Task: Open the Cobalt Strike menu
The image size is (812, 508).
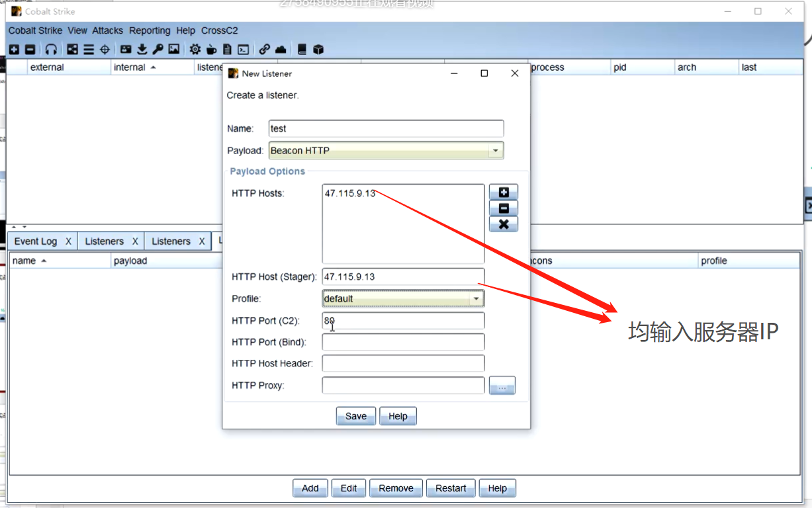Action: point(35,30)
